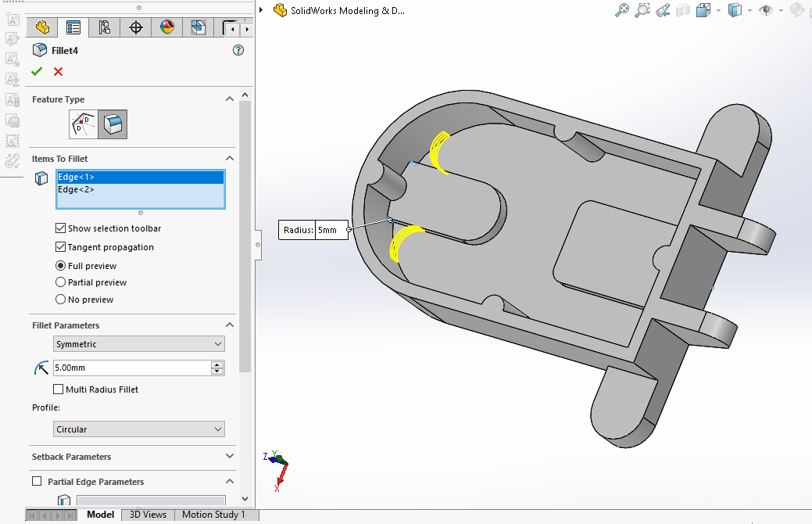Click the Previous View icon
The width and height of the screenshot is (812, 524).
pyautogui.click(x=663, y=10)
